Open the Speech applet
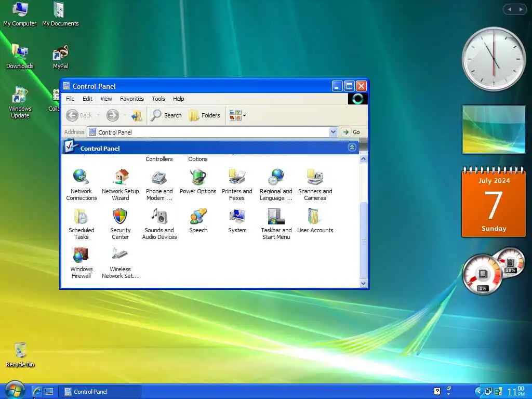 pyautogui.click(x=198, y=221)
